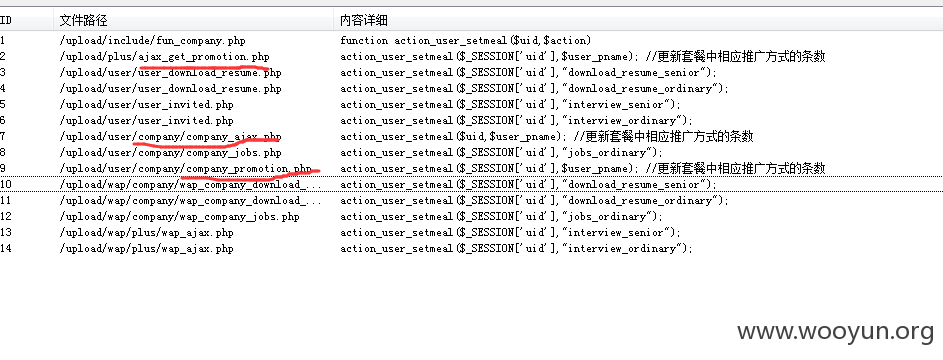Screen dimensions: 943x360
Task: Select the ID cell showing 2
Action: click(x=2, y=57)
